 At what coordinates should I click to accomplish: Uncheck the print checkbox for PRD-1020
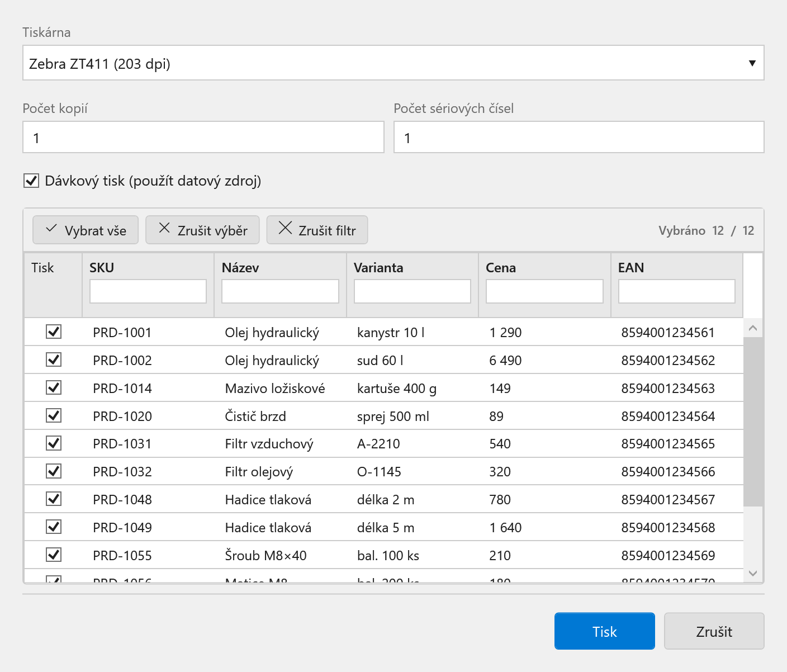pos(54,415)
